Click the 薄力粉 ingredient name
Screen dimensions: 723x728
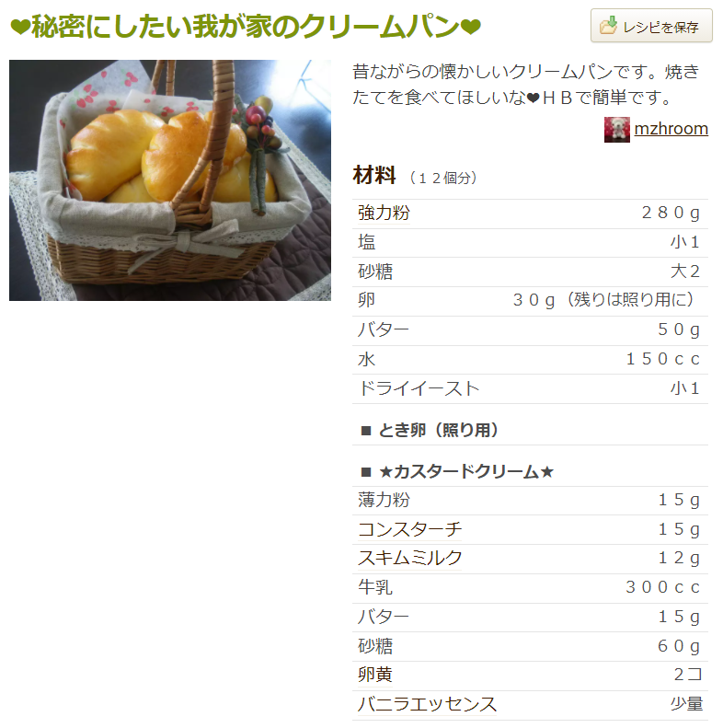pyautogui.click(x=384, y=500)
